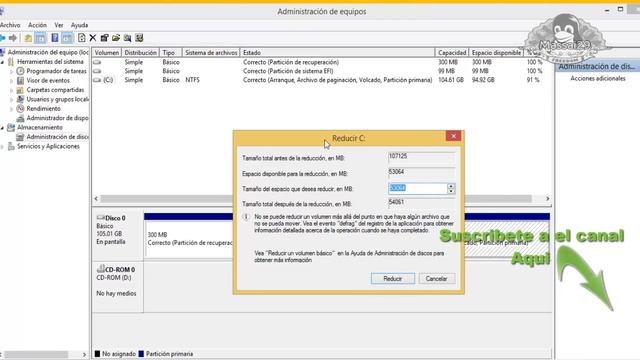
Task: Click the Carpetas compartidas folder icon
Action: pyautogui.click(x=20, y=90)
